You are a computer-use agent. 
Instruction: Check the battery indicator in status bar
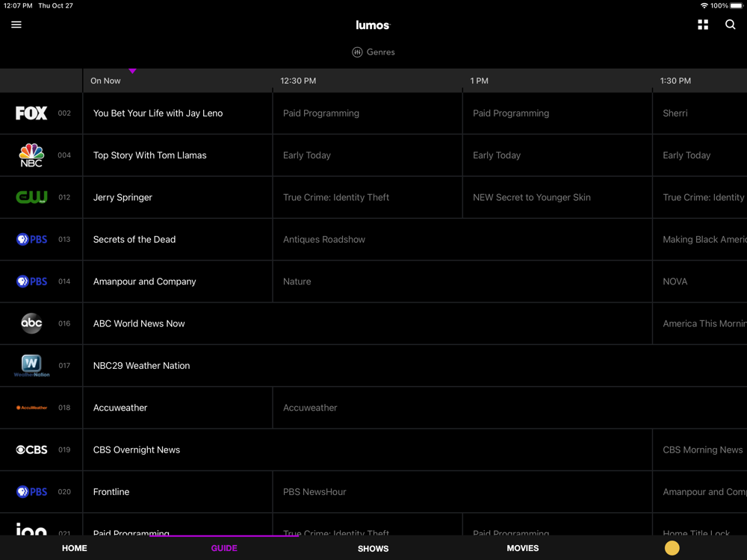pos(737,6)
